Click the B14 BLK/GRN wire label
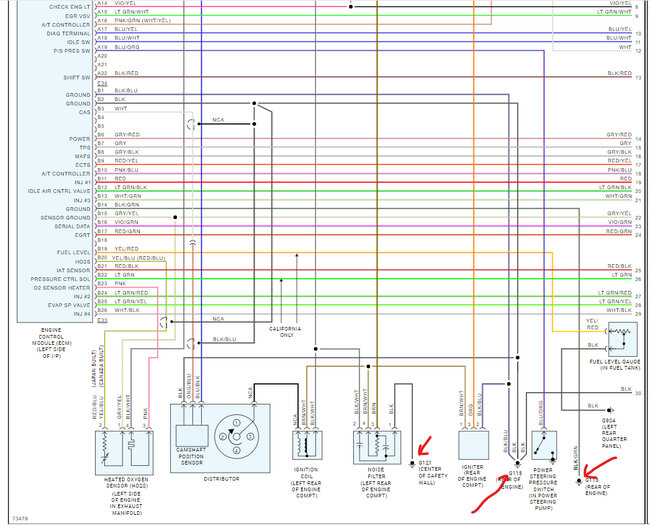This screenshot has height=526, width=650. click(x=118, y=205)
